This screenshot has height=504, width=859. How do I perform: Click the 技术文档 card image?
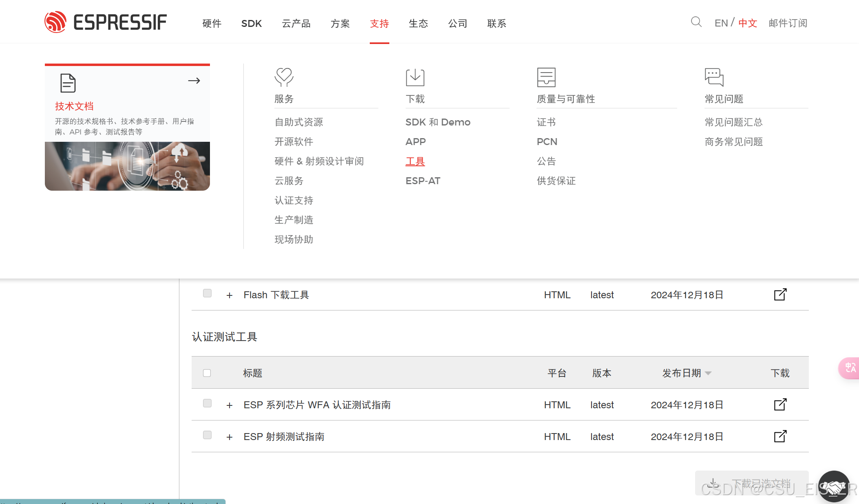[x=127, y=166]
